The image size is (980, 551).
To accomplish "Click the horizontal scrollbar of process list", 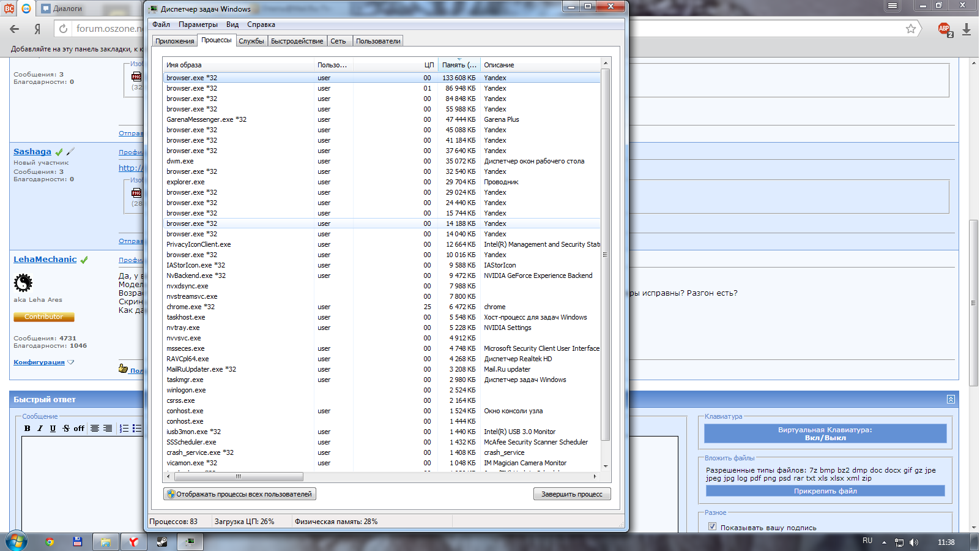I will coord(239,476).
